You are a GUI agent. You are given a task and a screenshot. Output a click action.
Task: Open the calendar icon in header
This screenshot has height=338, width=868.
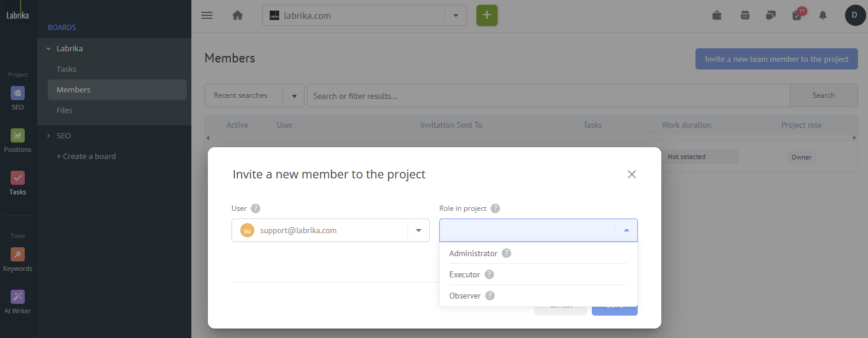tap(745, 15)
